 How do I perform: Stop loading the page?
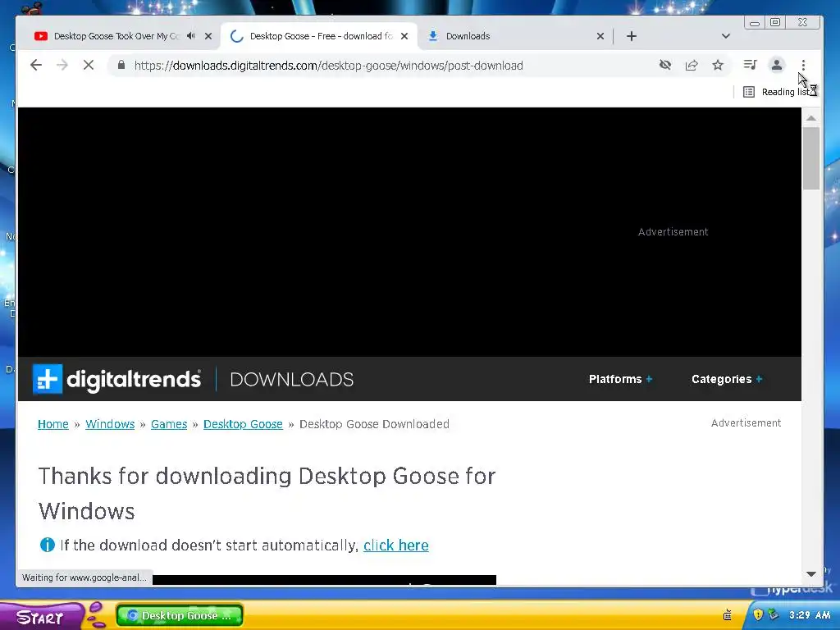[89, 66]
